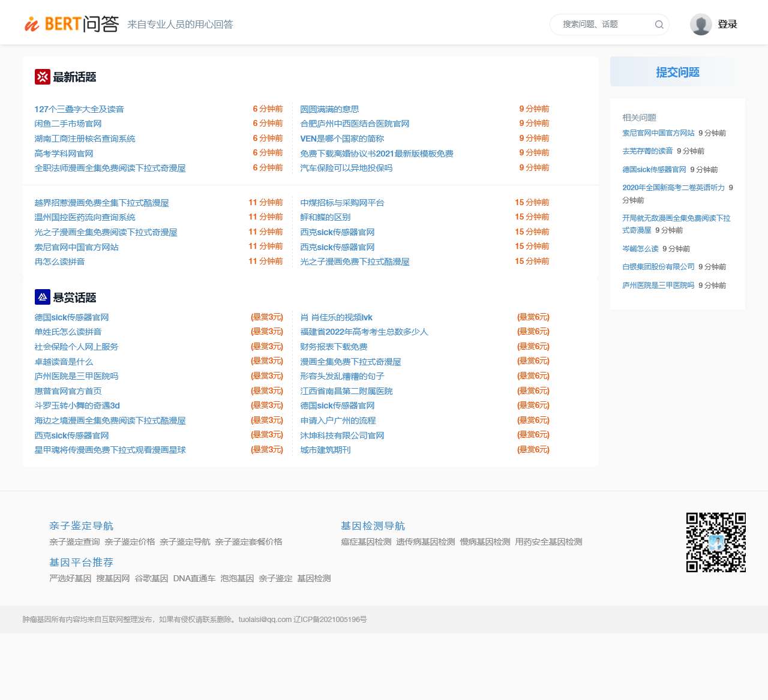Screen dimensions: 768x700
Task: Click the blue 悬赏话题 section icon
Action: click(x=42, y=297)
